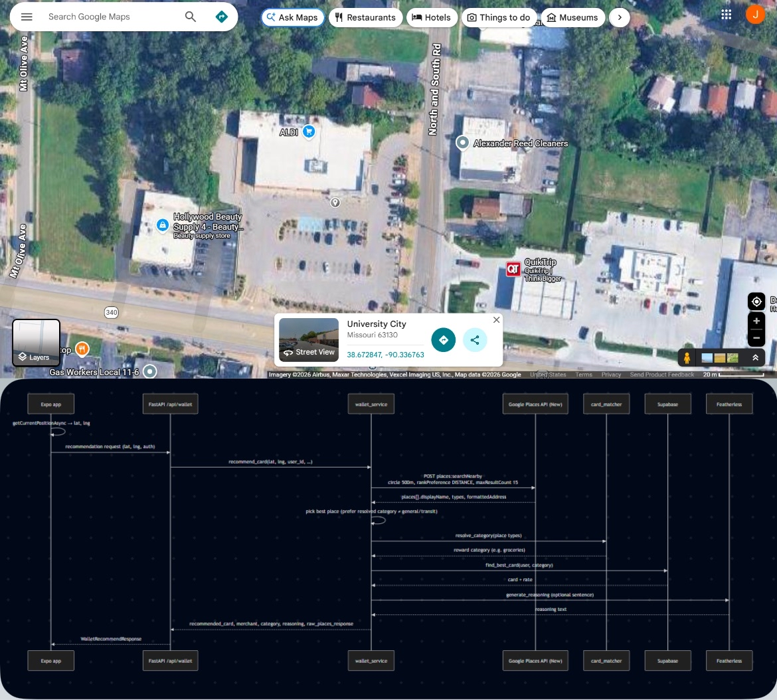The height and width of the screenshot is (700, 777).
Task: Expand the imagery strip with double chevron
Action: tap(755, 358)
